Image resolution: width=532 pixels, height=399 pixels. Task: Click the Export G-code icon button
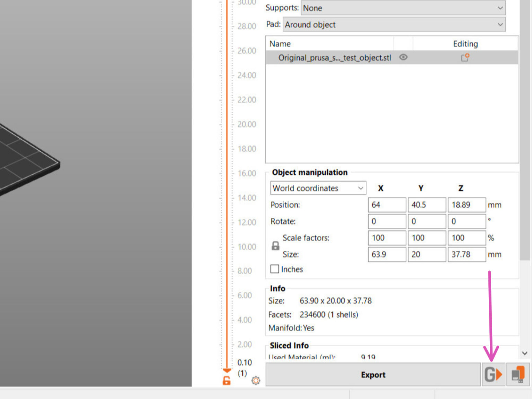coord(493,375)
